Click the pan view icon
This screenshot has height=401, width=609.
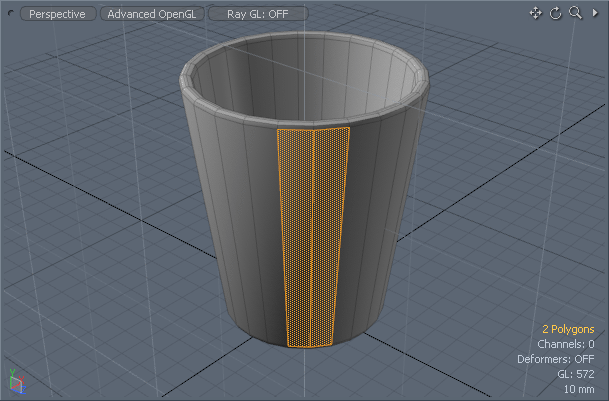coord(535,13)
